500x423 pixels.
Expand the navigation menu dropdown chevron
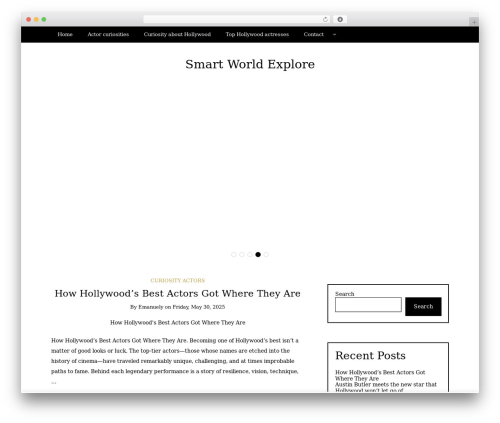pos(334,35)
